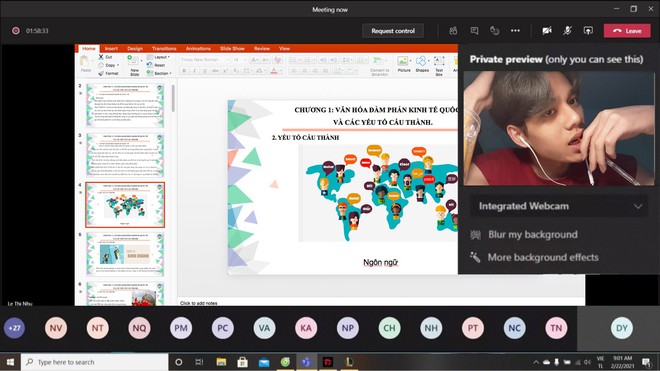Open Task View from taskbar
This screenshot has height=371, width=660.
coord(200,362)
